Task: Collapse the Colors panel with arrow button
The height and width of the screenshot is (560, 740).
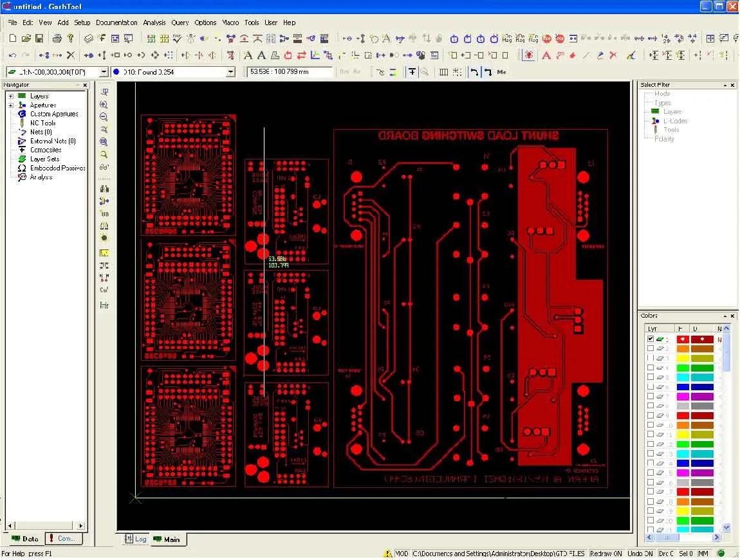Action: (725, 316)
